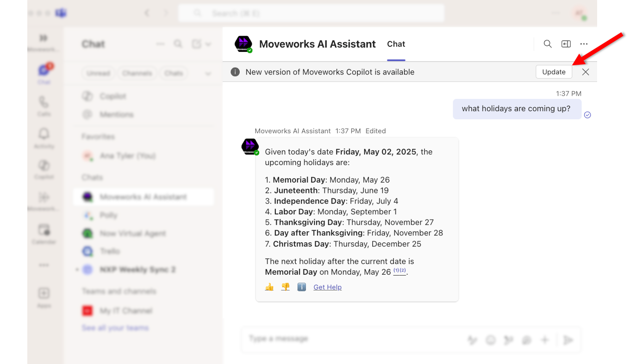Open Copilot in the chat list
This screenshot has width=636, height=364.
[x=143, y=96]
